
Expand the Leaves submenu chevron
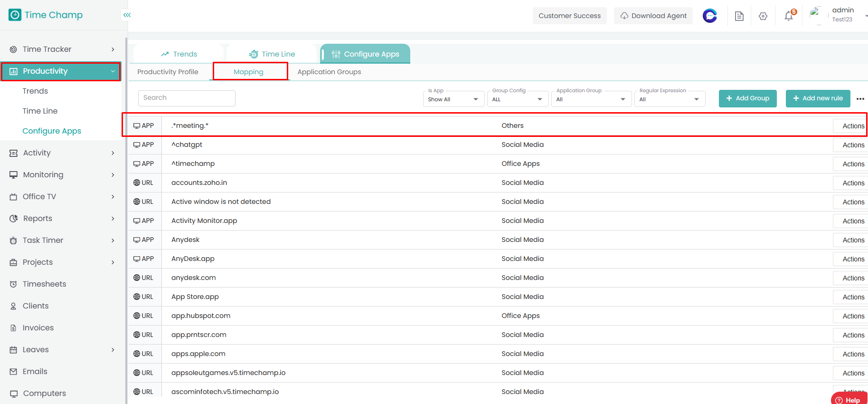pyautogui.click(x=113, y=350)
